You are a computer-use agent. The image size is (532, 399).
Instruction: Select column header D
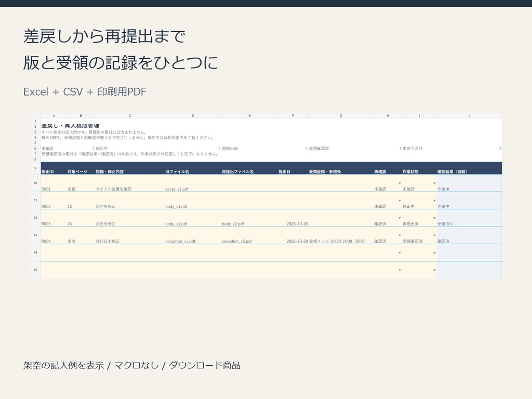click(x=193, y=116)
